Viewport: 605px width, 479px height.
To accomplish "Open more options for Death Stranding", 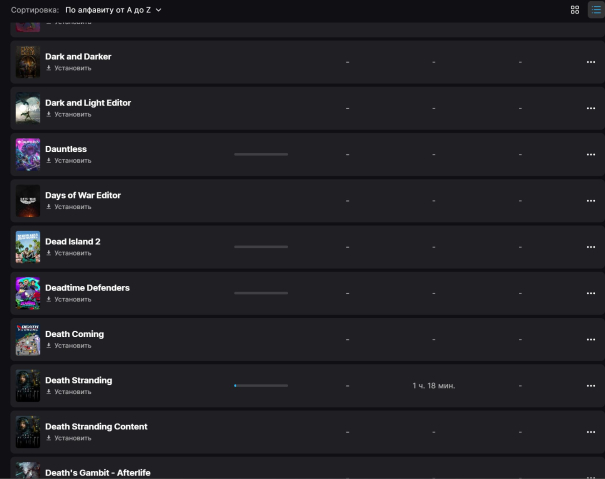I will pyautogui.click(x=590, y=386).
